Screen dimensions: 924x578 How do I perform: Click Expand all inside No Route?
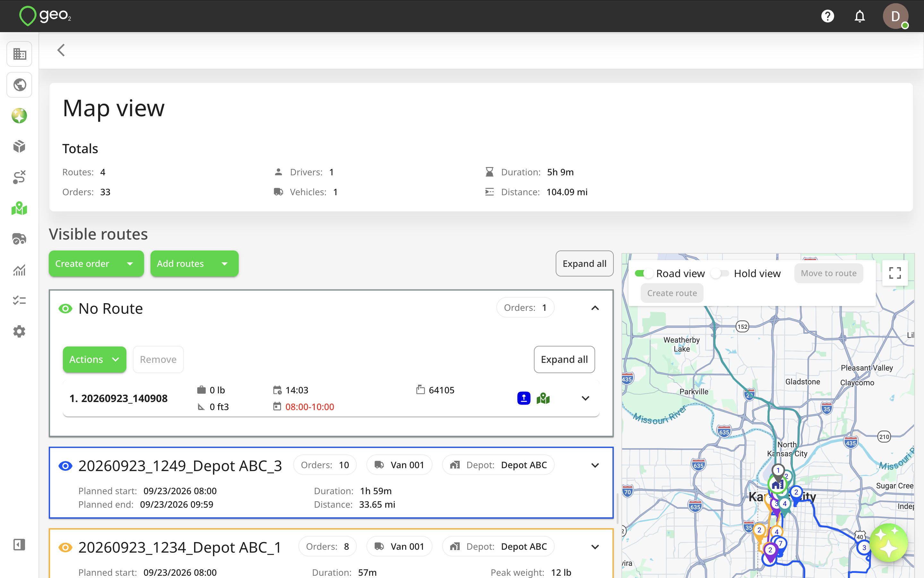pos(564,359)
